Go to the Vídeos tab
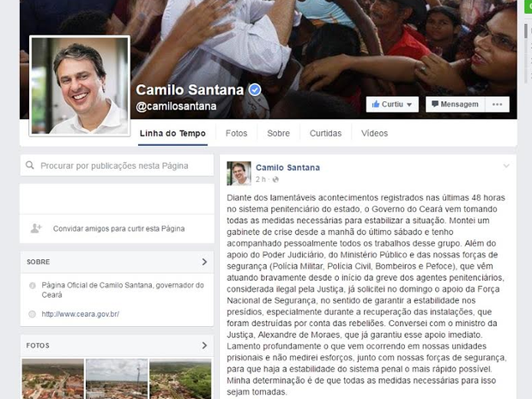 [x=374, y=133]
